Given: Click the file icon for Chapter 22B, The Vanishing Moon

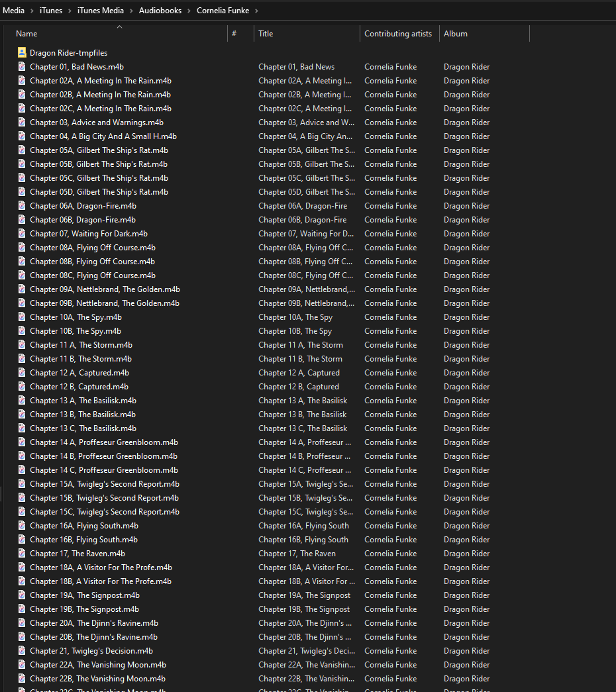Looking at the screenshot, I should 22,678.
